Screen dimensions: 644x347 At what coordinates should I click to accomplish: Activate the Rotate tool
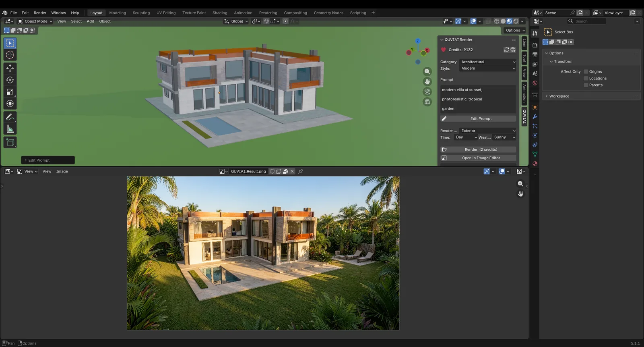[10, 80]
